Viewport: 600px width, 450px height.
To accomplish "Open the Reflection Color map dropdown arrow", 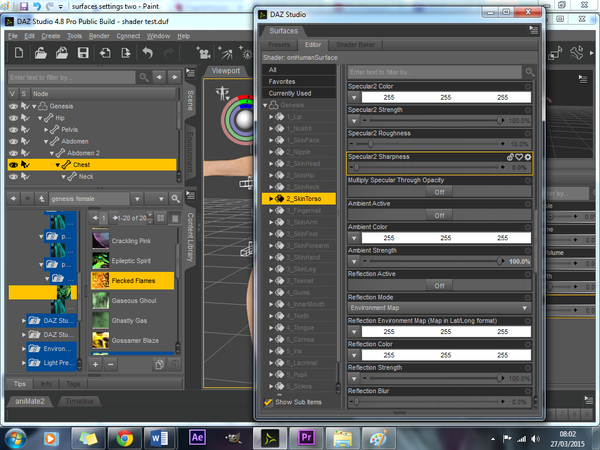I will click(354, 355).
